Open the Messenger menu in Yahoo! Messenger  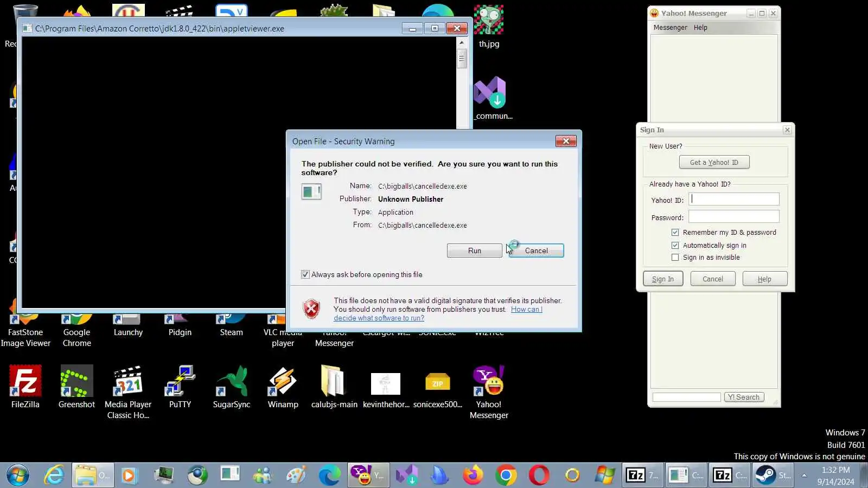[670, 28]
